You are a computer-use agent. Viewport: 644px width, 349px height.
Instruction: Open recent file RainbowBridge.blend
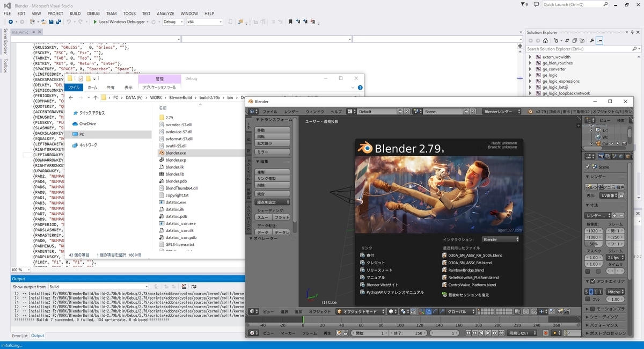(466, 270)
